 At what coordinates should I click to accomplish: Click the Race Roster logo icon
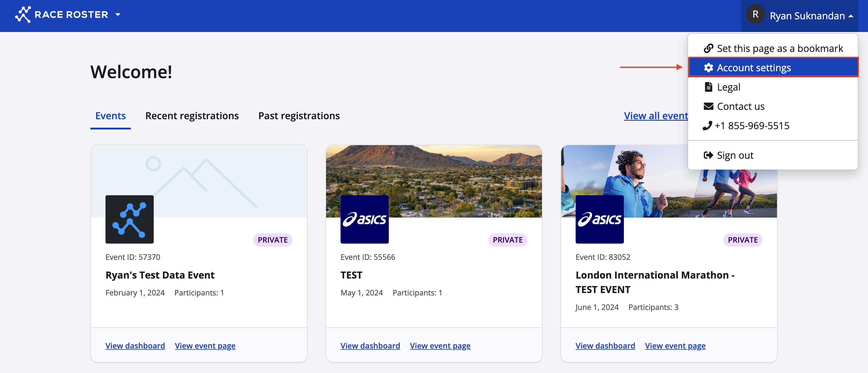23,14
